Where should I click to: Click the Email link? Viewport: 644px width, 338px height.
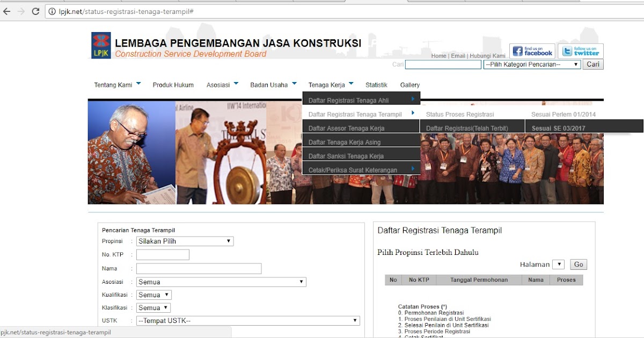pos(458,56)
